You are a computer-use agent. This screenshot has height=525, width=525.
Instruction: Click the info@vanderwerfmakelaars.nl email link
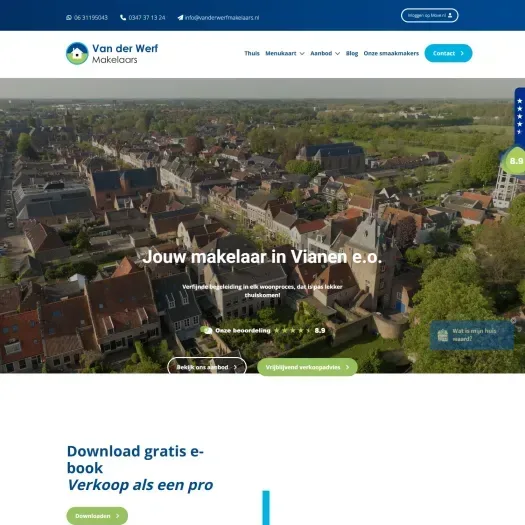tap(222, 17)
